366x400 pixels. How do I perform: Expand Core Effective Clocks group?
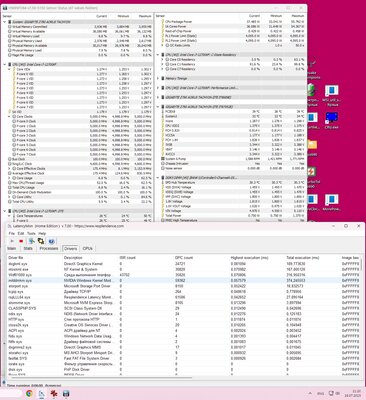point(9,169)
